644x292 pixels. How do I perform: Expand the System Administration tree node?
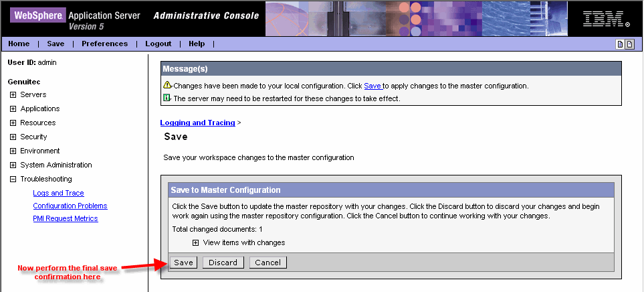pos(13,165)
